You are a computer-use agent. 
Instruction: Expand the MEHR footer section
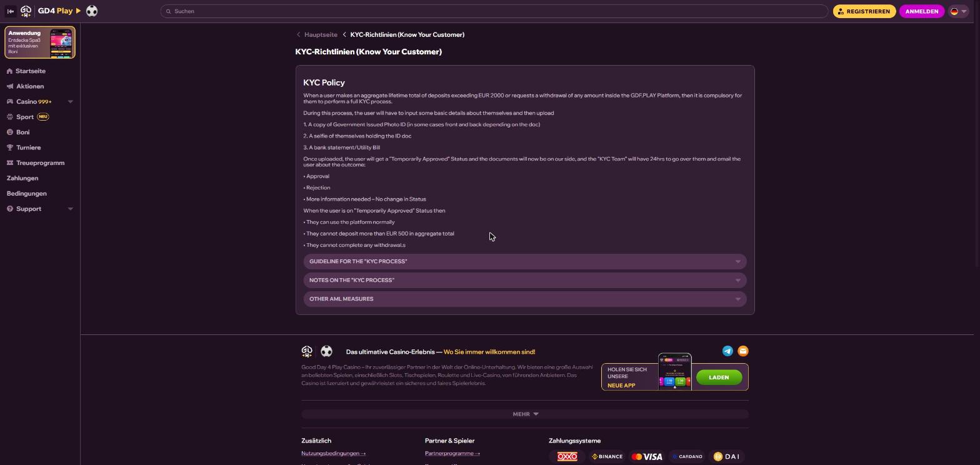(525, 414)
